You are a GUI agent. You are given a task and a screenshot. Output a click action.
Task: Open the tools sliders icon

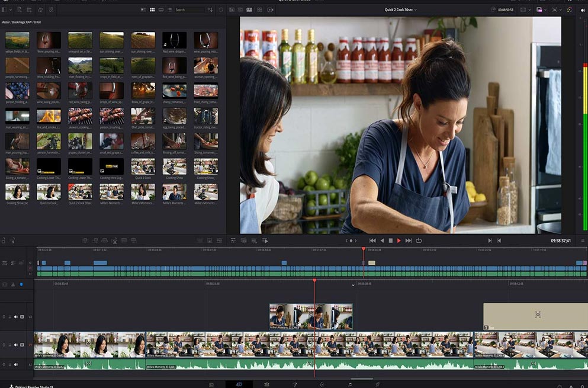click(x=233, y=241)
